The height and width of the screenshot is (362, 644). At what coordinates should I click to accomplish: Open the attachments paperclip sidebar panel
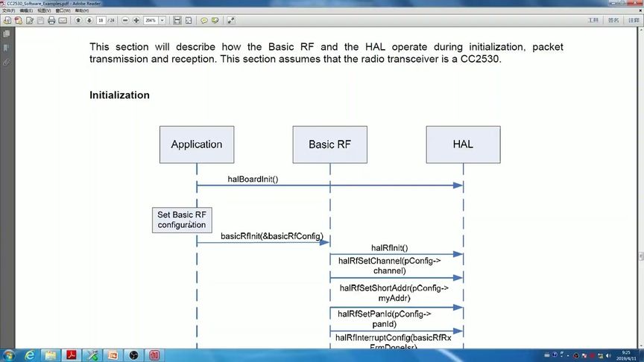tap(7, 63)
